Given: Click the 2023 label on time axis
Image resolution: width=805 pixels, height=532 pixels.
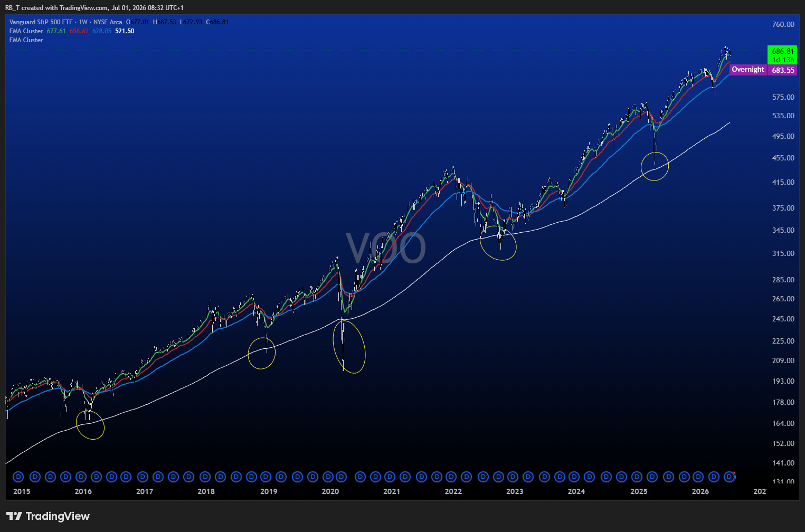Looking at the screenshot, I should (515, 491).
